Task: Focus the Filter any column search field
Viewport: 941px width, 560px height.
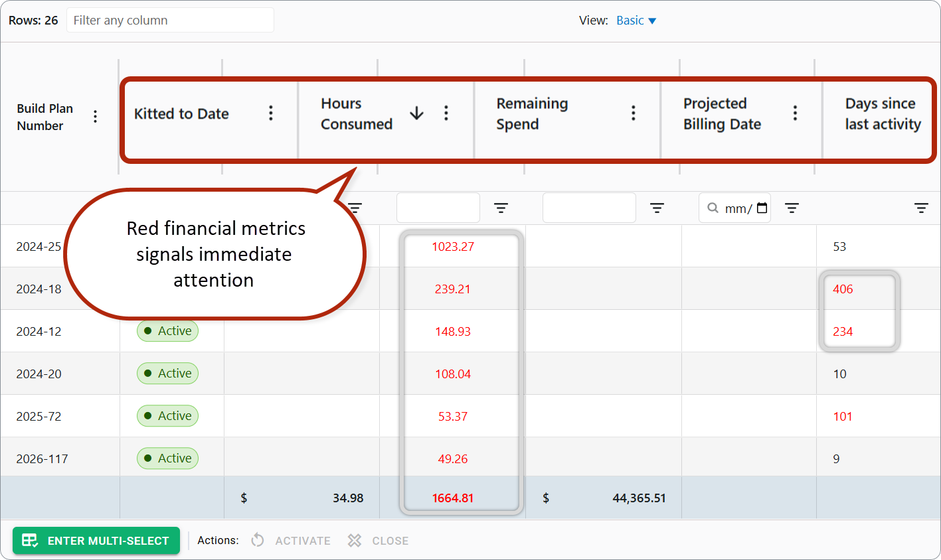Action: [170, 21]
